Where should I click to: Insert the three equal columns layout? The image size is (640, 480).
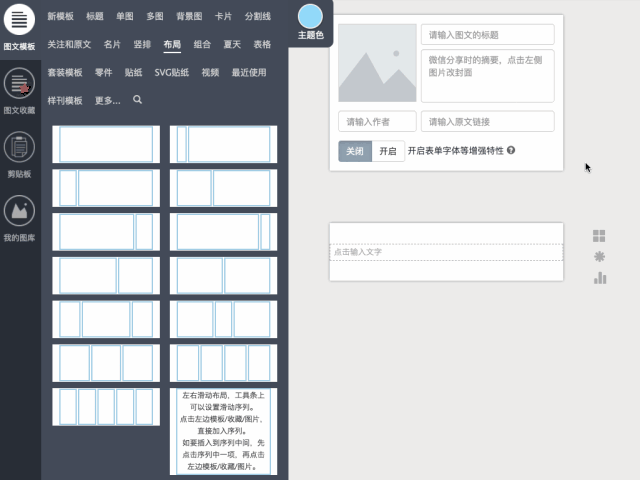pos(106,363)
